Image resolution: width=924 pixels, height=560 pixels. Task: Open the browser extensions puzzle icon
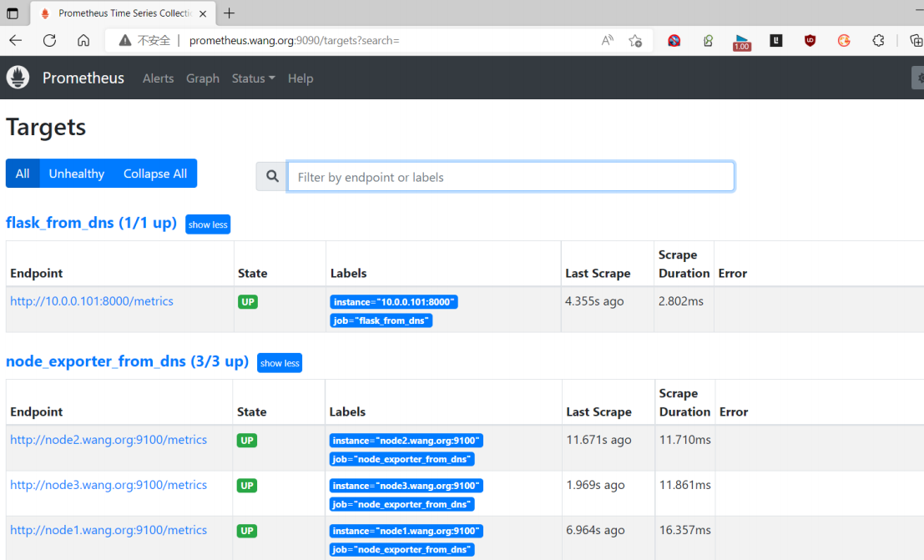tap(878, 41)
